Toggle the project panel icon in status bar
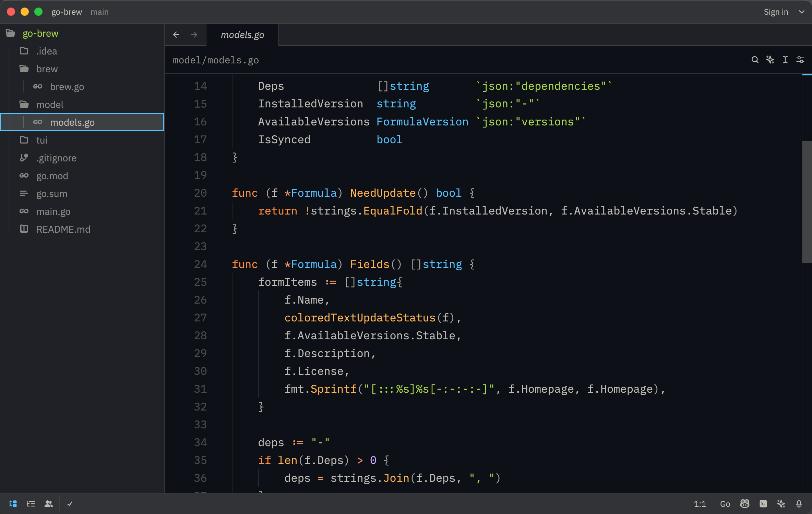812x514 pixels. coord(13,503)
